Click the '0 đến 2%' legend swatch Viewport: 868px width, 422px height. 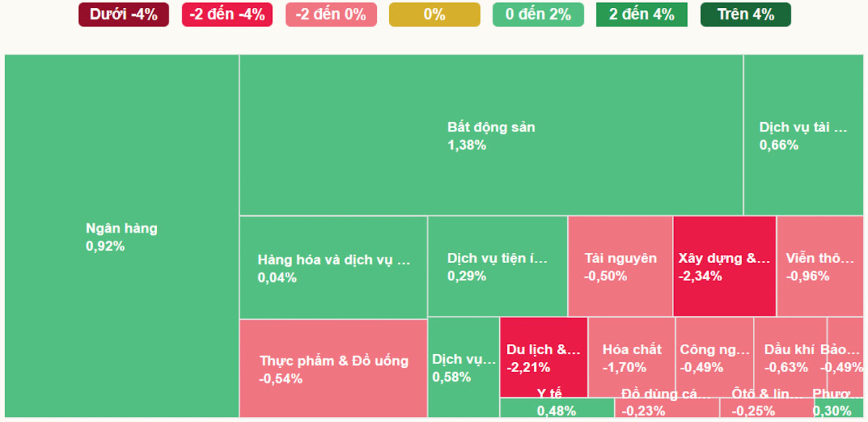[x=537, y=14]
